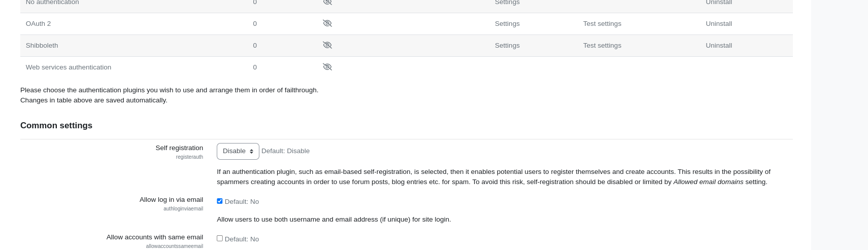Open No authentication Settings link
Screen dimensions: 868x250
point(507,3)
